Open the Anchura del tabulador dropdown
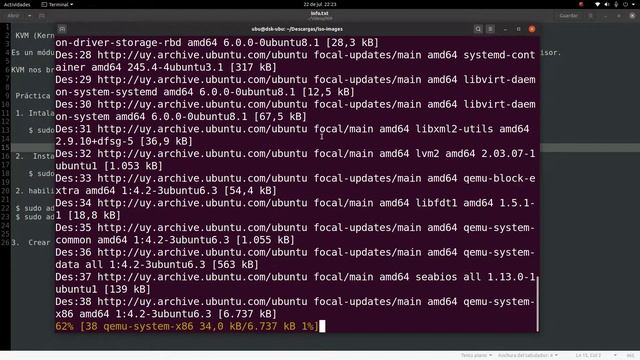 (x=528, y=356)
